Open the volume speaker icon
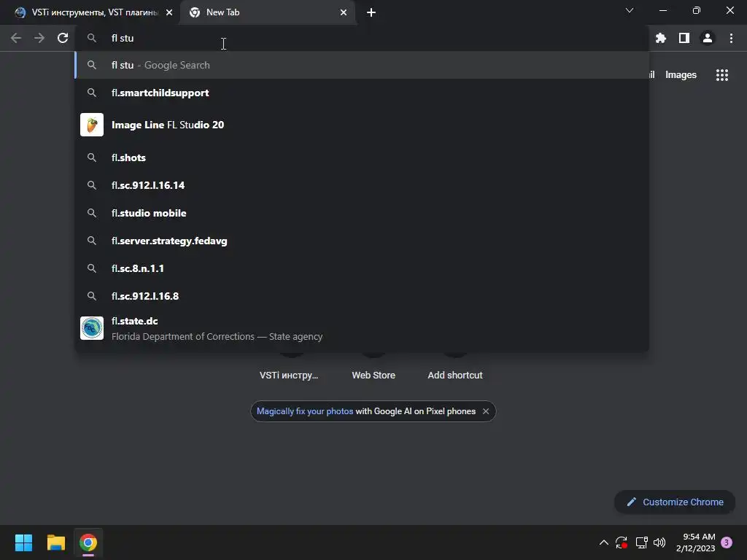Screen dimensions: 747x560 (x=659, y=542)
